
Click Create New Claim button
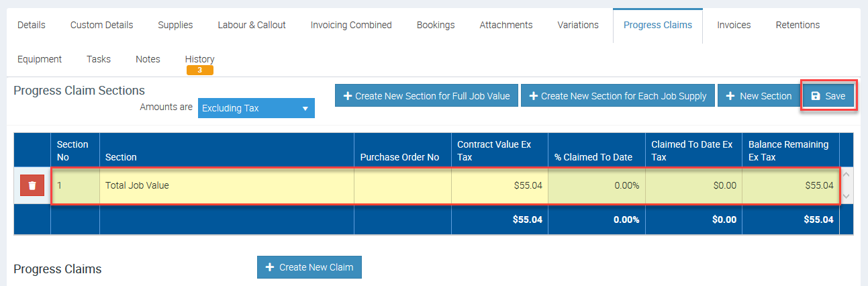[309, 267]
